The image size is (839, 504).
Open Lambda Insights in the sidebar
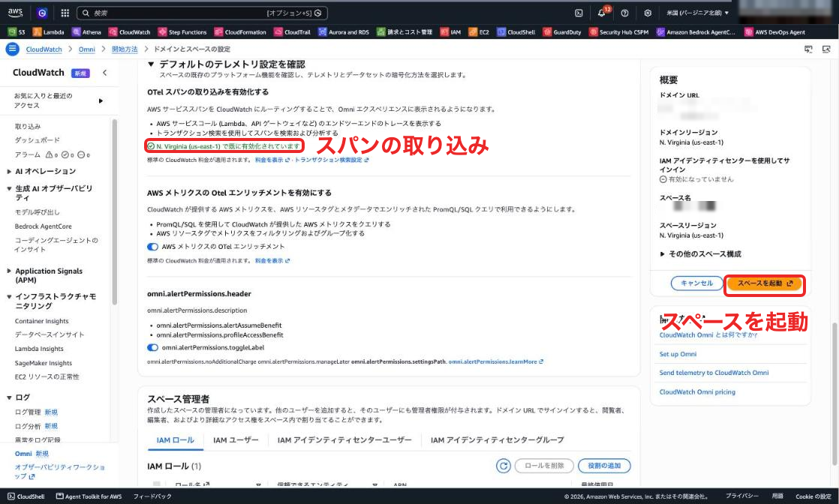point(39,349)
